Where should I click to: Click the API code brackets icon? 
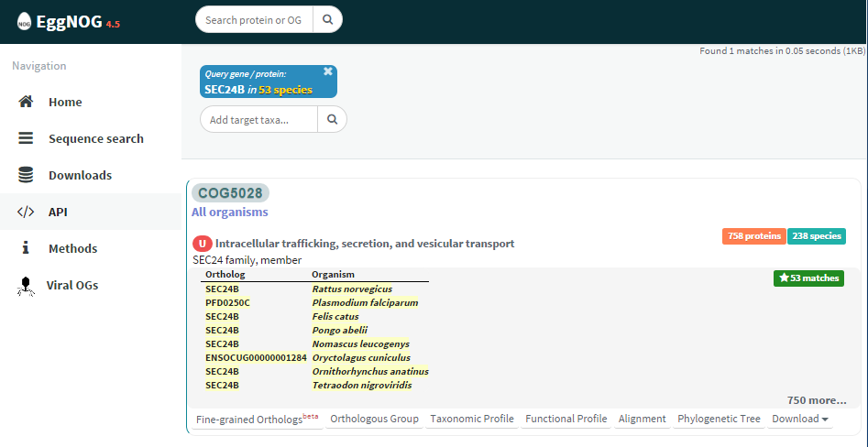point(26,212)
